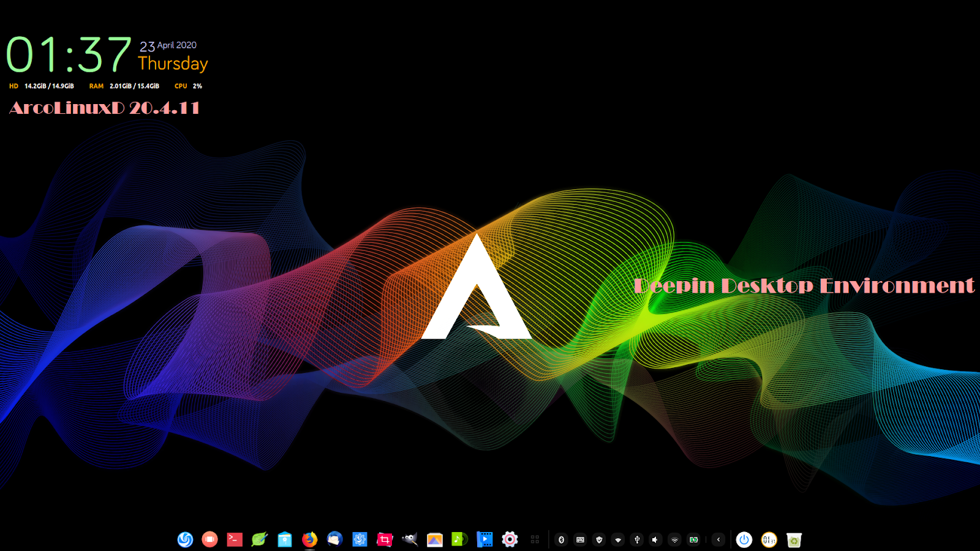Click the HD usage '14.2GiB / 14.9GiB'

(49, 86)
